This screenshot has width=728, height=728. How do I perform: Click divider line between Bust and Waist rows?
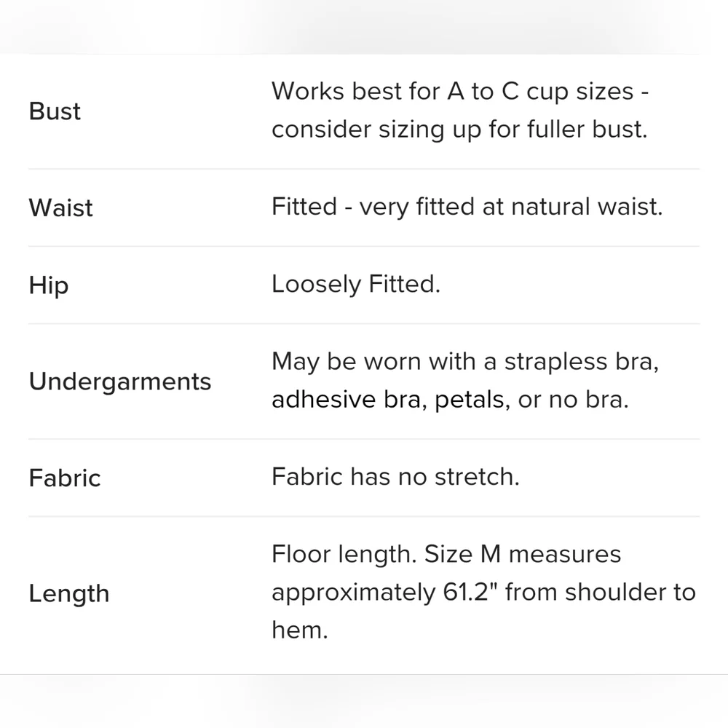click(x=364, y=169)
